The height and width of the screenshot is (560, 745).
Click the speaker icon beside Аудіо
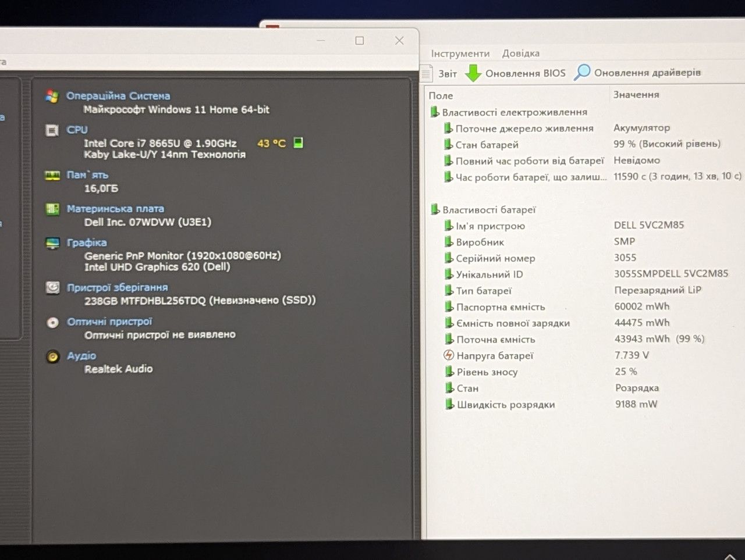tap(53, 356)
